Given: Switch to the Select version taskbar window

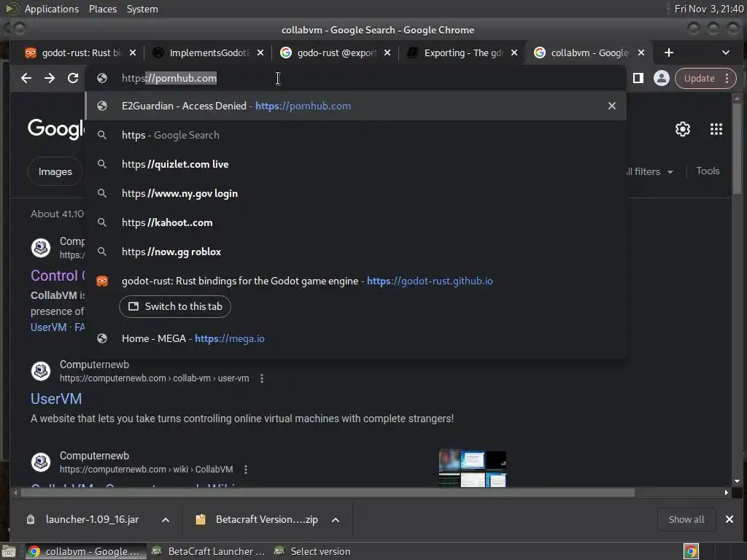Looking at the screenshot, I should coord(313,551).
